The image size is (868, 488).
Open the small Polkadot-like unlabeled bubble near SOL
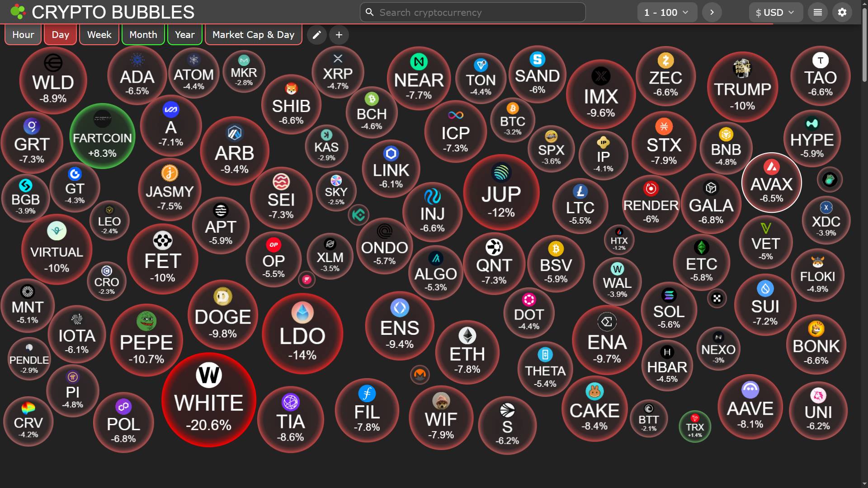pyautogui.click(x=717, y=299)
